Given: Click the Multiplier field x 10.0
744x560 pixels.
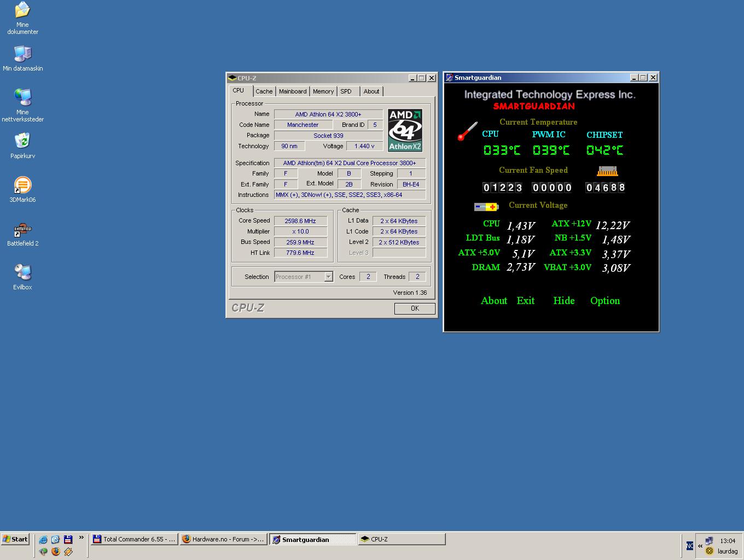Looking at the screenshot, I should pyautogui.click(x=300, y=231).
